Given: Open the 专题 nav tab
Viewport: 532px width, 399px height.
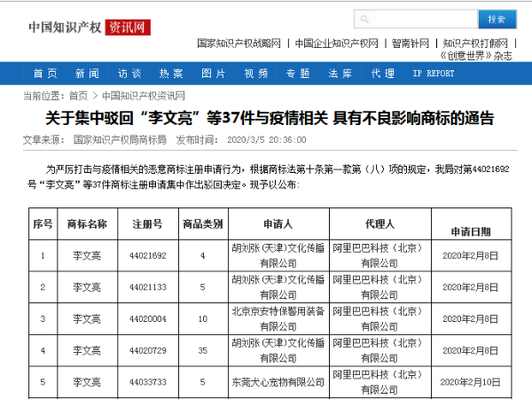Looking at the screenshot, I should (x=298, y=74).
